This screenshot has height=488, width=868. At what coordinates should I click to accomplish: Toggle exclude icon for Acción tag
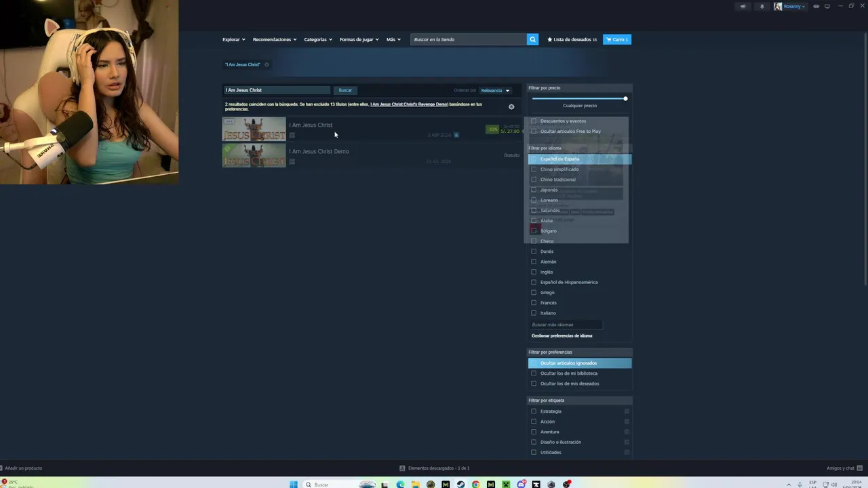[627, 421]
